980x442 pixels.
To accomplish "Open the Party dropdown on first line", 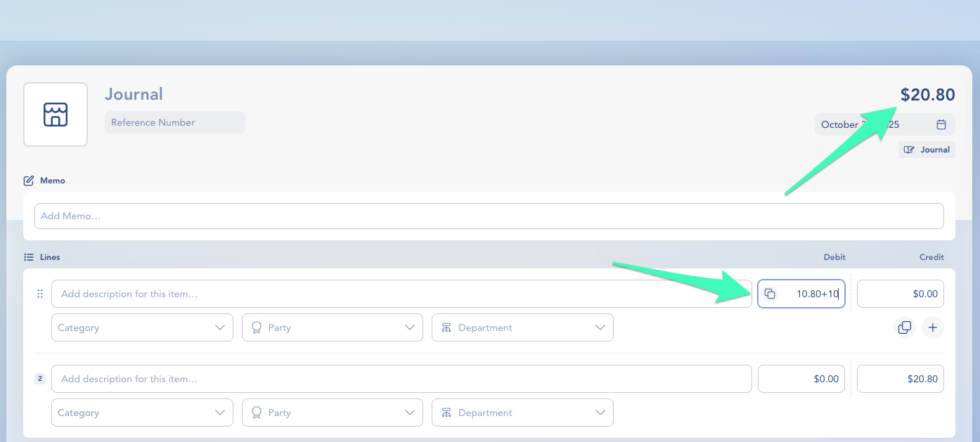I will 333,327.
